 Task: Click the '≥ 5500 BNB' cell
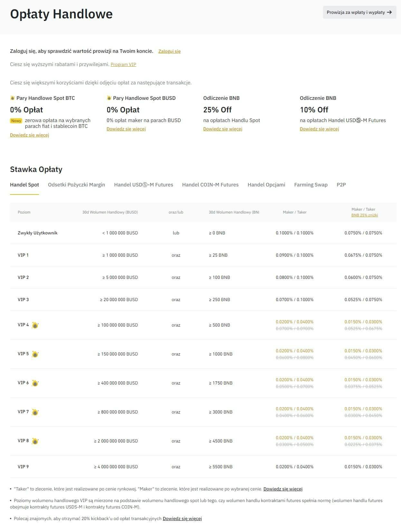click(221, 467)
